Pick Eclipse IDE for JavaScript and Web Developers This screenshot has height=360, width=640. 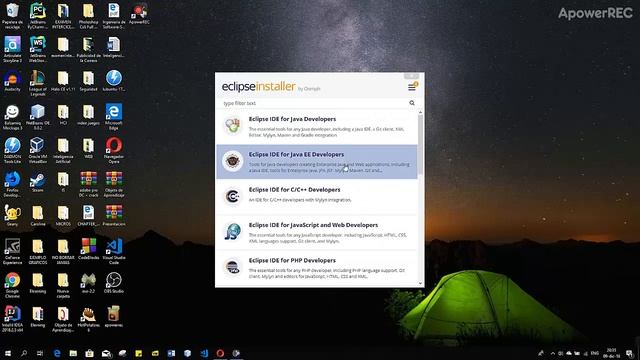pos(317,232)
